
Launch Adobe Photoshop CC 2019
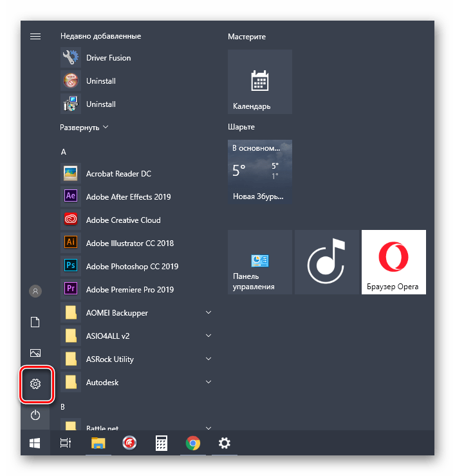pyautogui.click(x=132, y=267)
